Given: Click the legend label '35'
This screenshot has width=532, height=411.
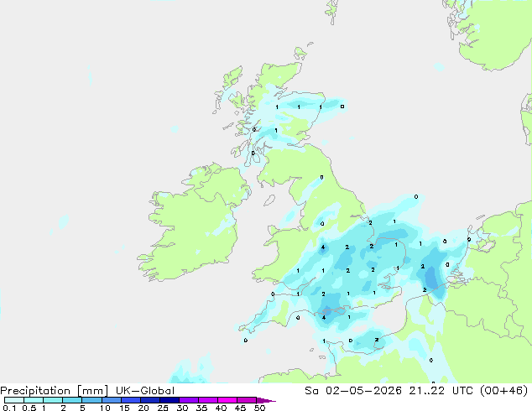Looking at the screenshot, I should [201, 408].
